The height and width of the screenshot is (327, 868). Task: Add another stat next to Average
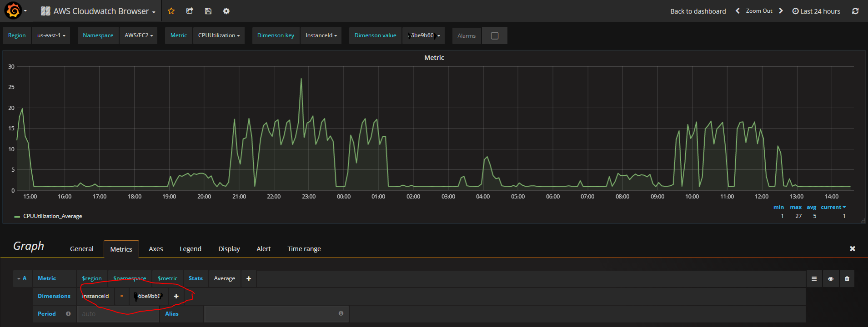click(x=249, y=278)
